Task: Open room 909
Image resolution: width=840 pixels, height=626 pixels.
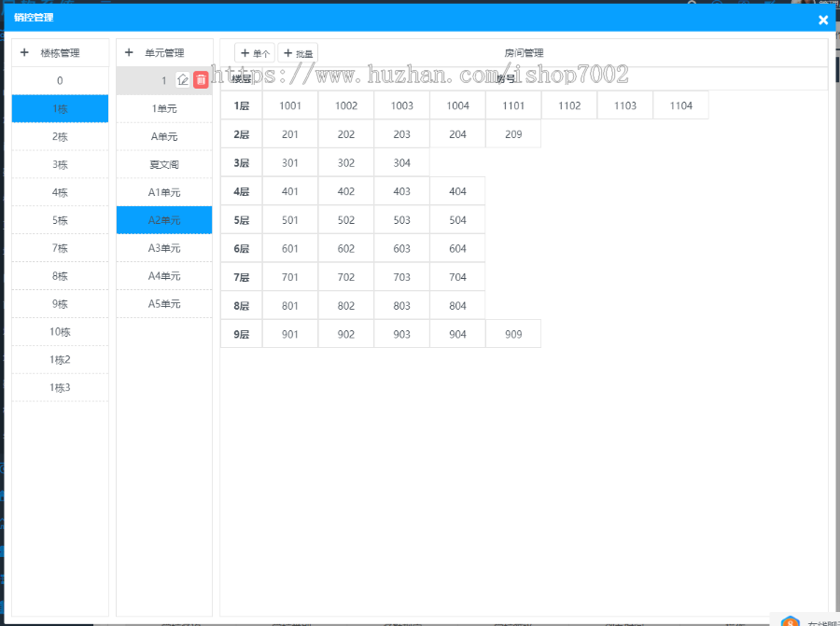Action: coord(513,334)
